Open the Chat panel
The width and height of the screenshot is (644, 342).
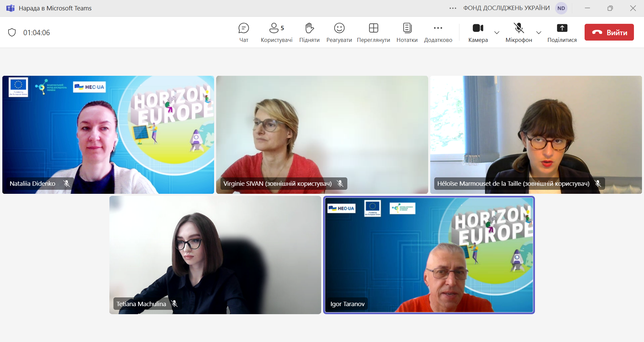pyautogui.click(x=244, y=33)
